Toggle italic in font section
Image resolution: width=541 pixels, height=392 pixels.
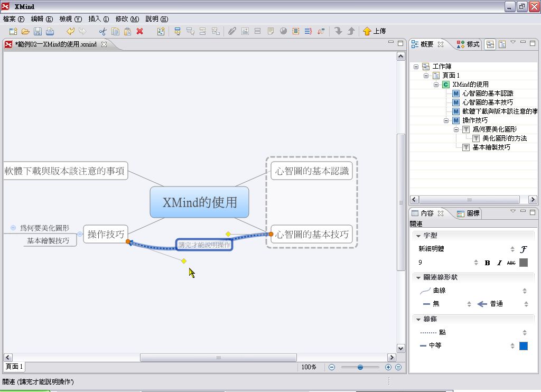(499, 263)
